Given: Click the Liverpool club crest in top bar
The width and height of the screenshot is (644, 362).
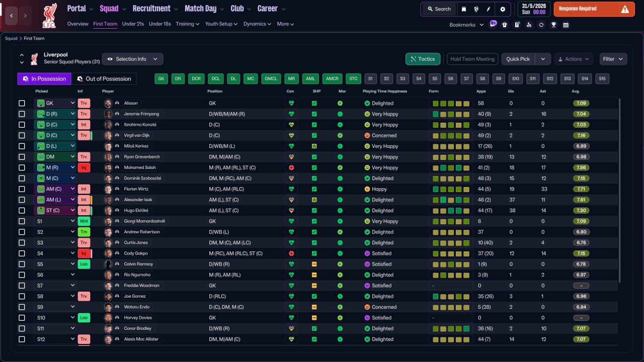Looking at the screenshot, I should 50,15.
